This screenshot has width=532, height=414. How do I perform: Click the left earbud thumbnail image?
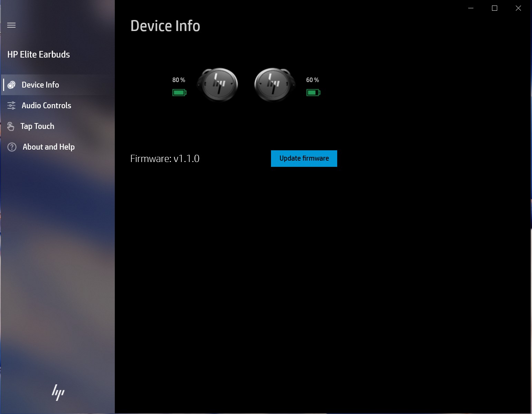(x=218, y=84)
